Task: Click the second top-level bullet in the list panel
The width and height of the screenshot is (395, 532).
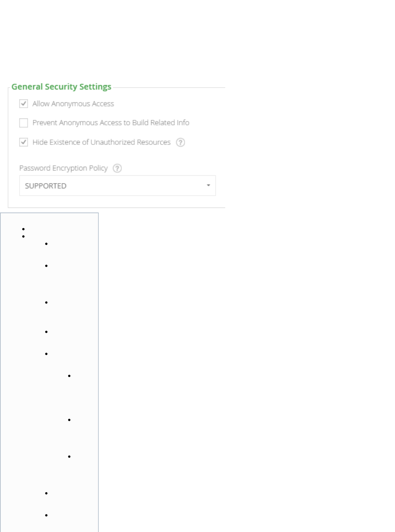Action: pyautogui.click(x=24, y=237)
